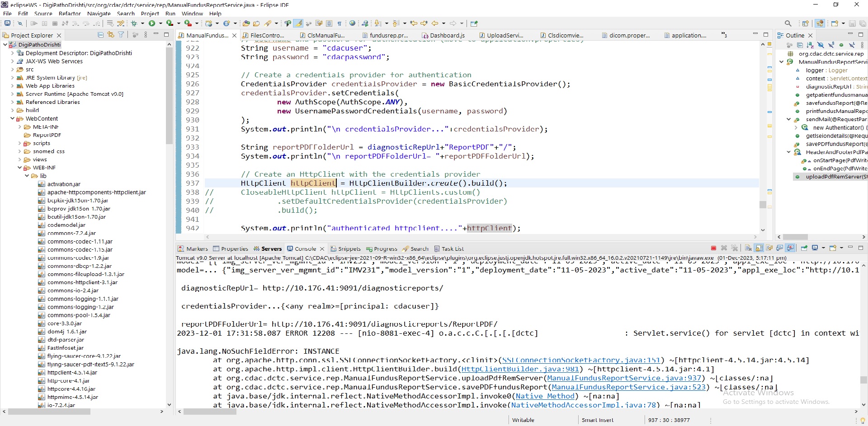
Task: Open the Window menu
Action: [x=192, y=14]
